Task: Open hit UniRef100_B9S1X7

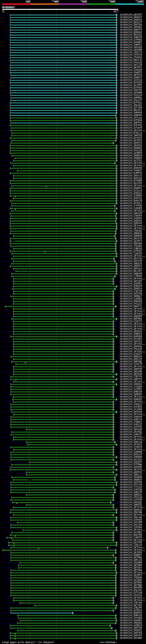Action: pos(131,22)
